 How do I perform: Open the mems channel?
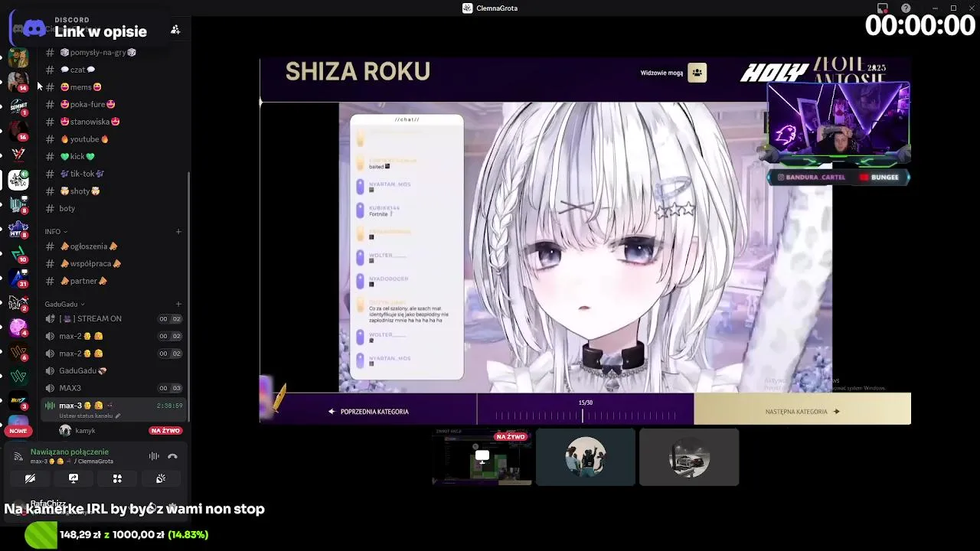click(113, 87)
